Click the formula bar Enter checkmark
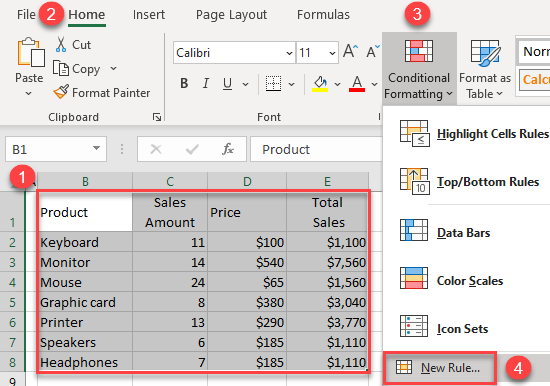Screen dimensions: 550x386 point(192,149)
